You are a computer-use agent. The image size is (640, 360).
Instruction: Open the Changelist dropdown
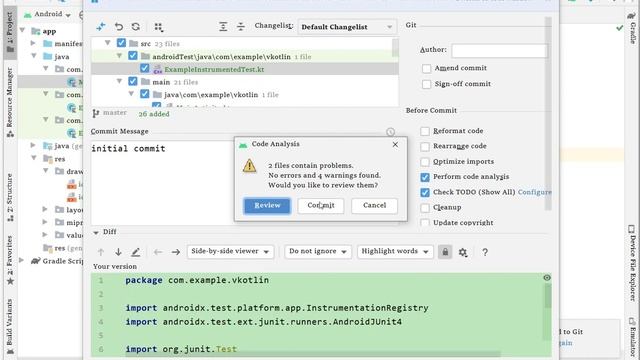pos(347,27)
